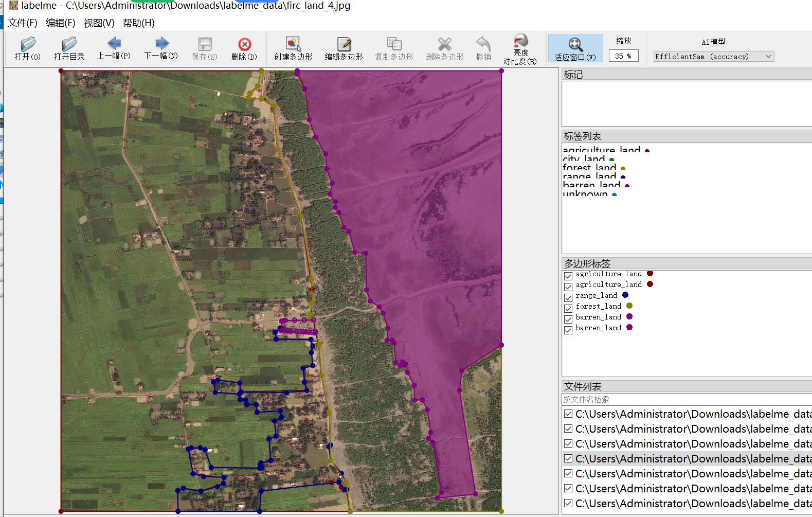The width and height of the screenshot is (812, 517).
Task: Uncheck the range_land polygon checkbox
Action: tap(568, 297)
